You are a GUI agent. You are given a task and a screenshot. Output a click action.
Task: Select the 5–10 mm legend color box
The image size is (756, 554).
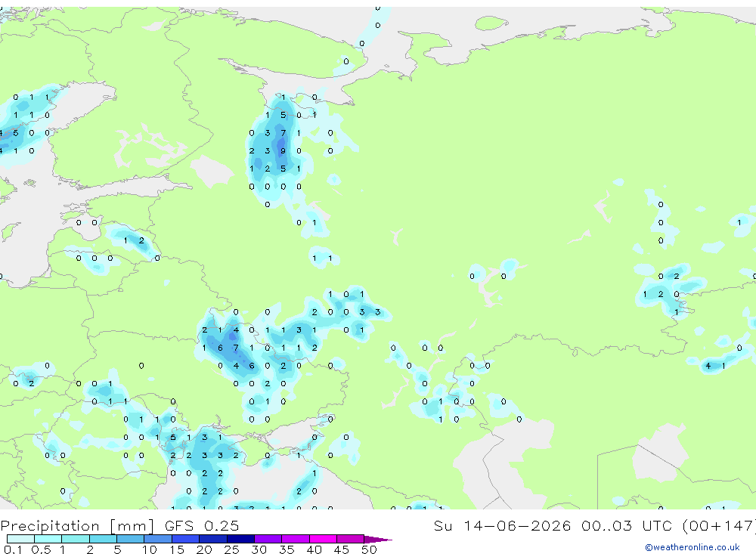coord(131,539)
